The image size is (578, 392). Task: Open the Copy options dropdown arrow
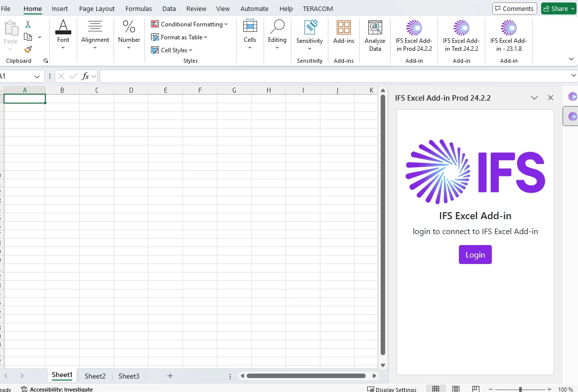(39, 37)
